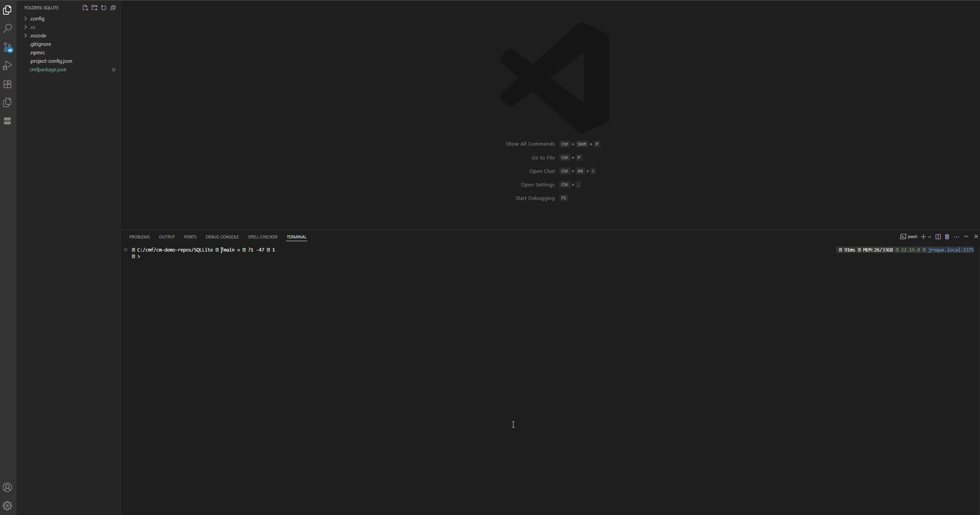Screen dimensions: 980x515
Task: Open the Search view
Action: pyautogui.click(x=7, y=29)
